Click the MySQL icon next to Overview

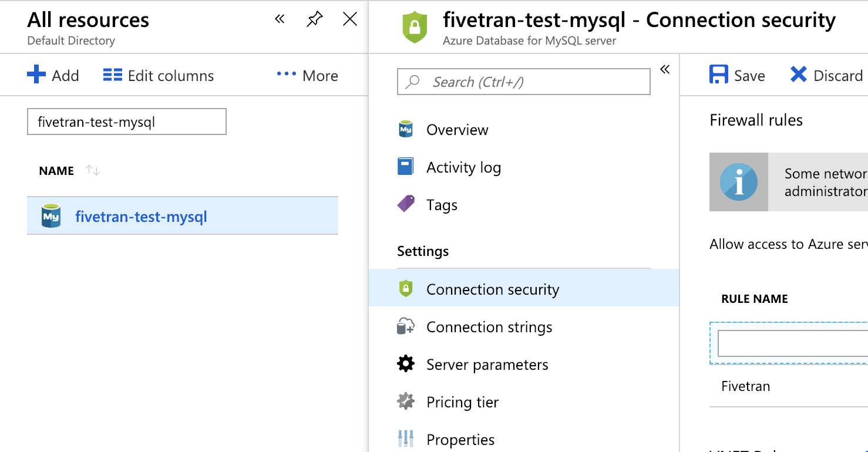(x=405, y=129)
